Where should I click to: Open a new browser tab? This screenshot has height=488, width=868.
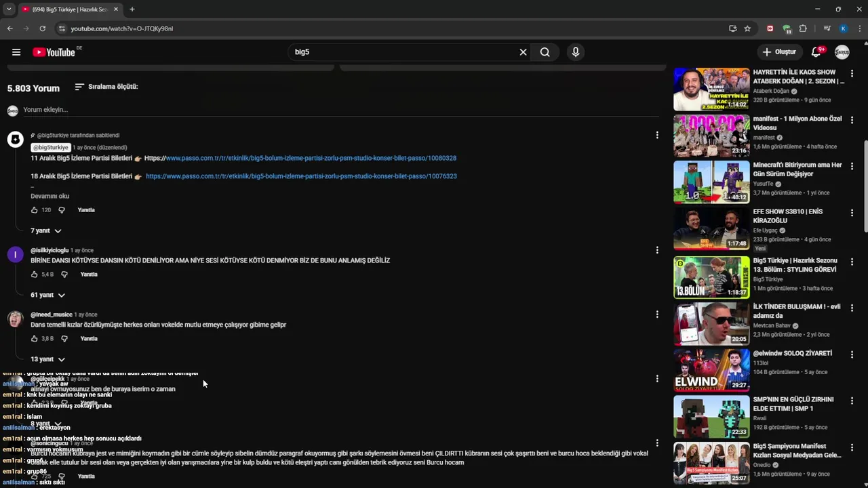pyautogui.click(x=132, y=9)
